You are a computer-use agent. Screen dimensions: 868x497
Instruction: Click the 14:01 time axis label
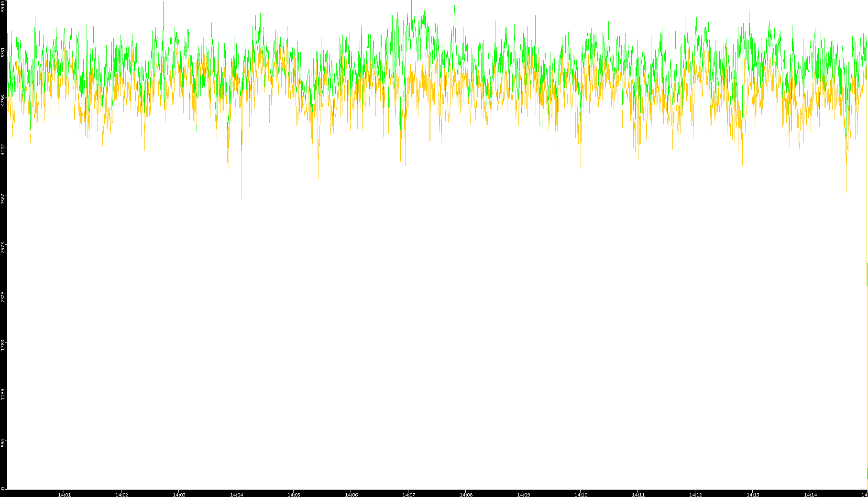tap(64, 494)
